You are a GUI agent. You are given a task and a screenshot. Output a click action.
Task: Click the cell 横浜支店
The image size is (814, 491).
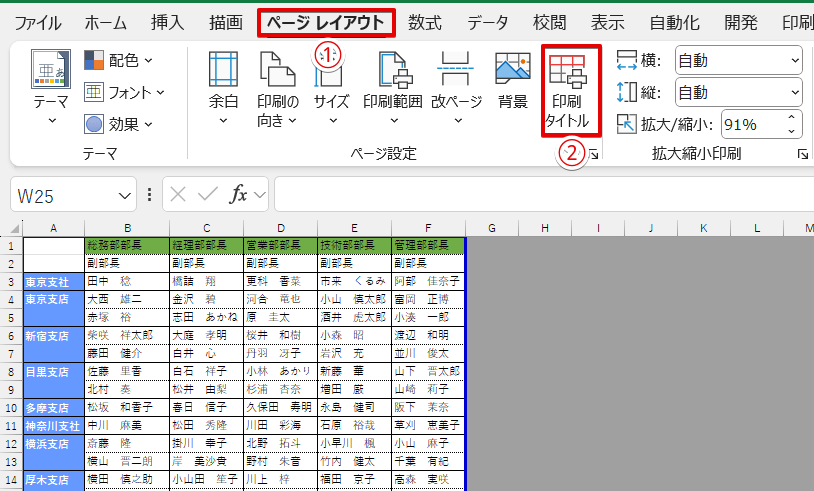point(53,453)
